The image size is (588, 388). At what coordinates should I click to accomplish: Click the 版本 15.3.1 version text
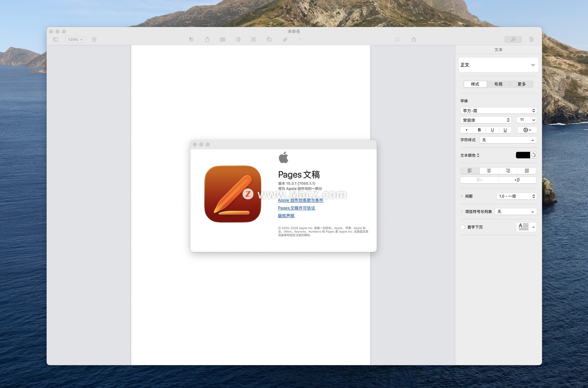pos(297,184)
